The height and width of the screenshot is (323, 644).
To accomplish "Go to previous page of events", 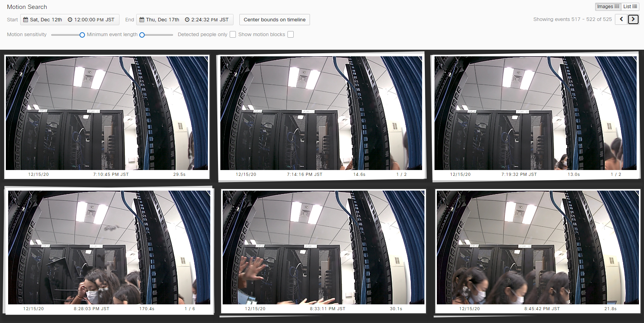I will (x=621, y=19).
